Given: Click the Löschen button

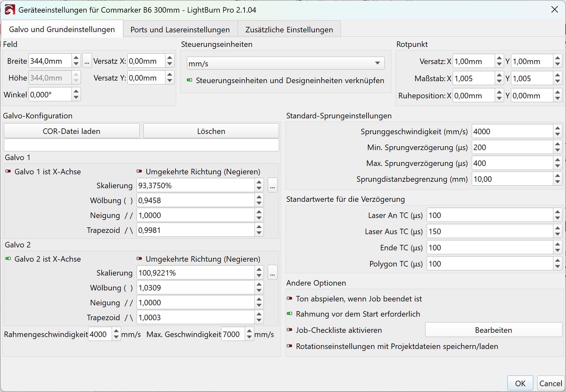Looking at the screenshot, I should (x=211, y=131).
